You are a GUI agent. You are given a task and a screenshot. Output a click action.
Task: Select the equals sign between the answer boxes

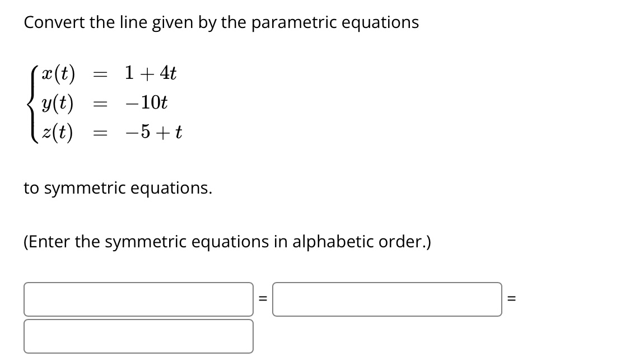pos(263,299)
